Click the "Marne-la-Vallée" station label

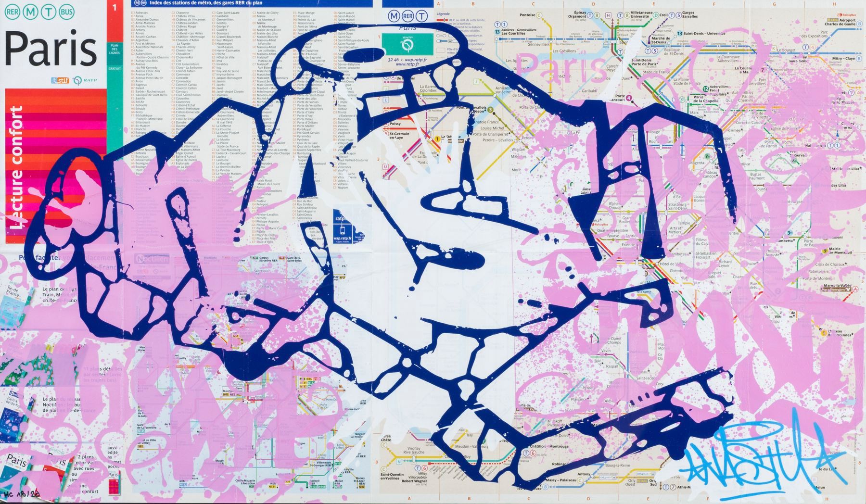click(x=837, y=285)
